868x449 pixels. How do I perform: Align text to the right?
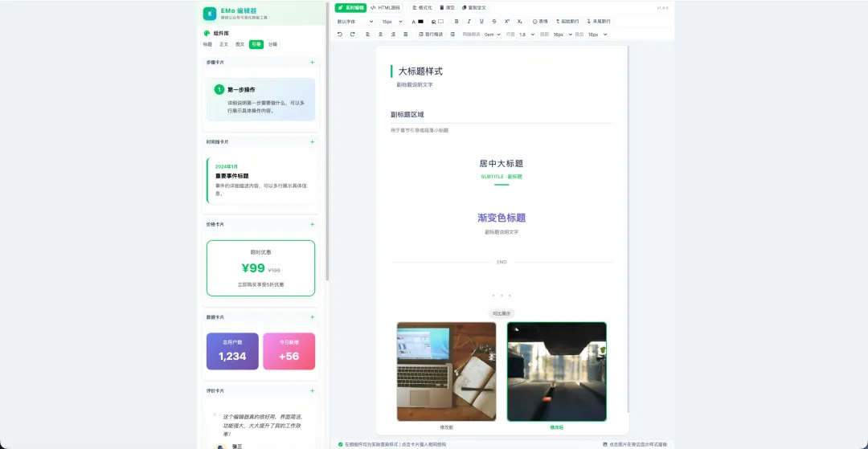click(x=393, y=35)
